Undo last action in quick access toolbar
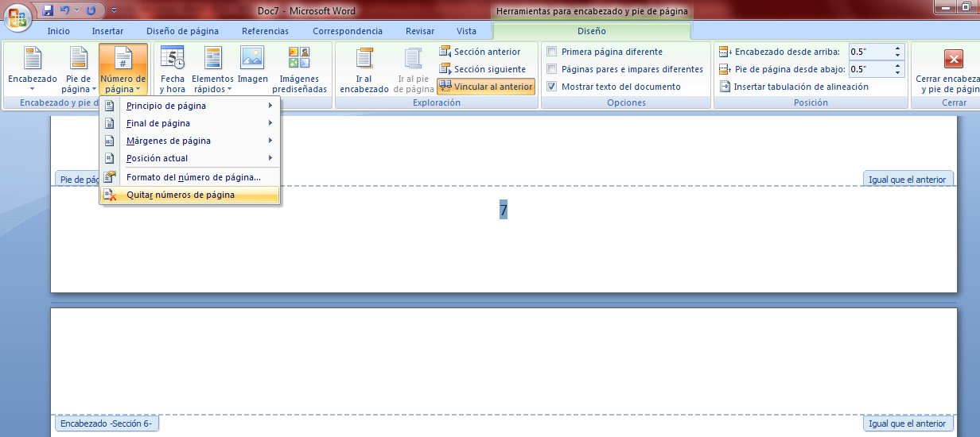Viewport: 980px width, 437px height. (x=64, y=11)
